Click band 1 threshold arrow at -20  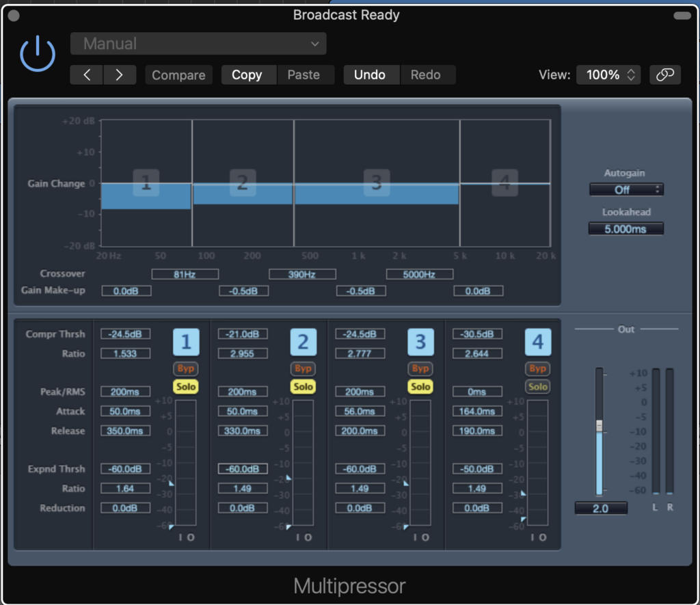(172, 483)
